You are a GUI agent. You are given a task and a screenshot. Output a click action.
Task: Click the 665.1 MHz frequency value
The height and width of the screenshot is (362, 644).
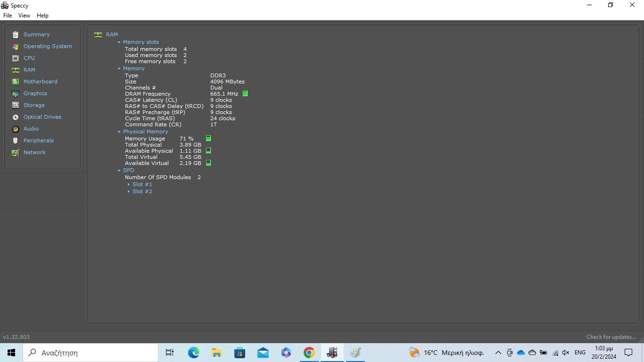pos(224,94)
